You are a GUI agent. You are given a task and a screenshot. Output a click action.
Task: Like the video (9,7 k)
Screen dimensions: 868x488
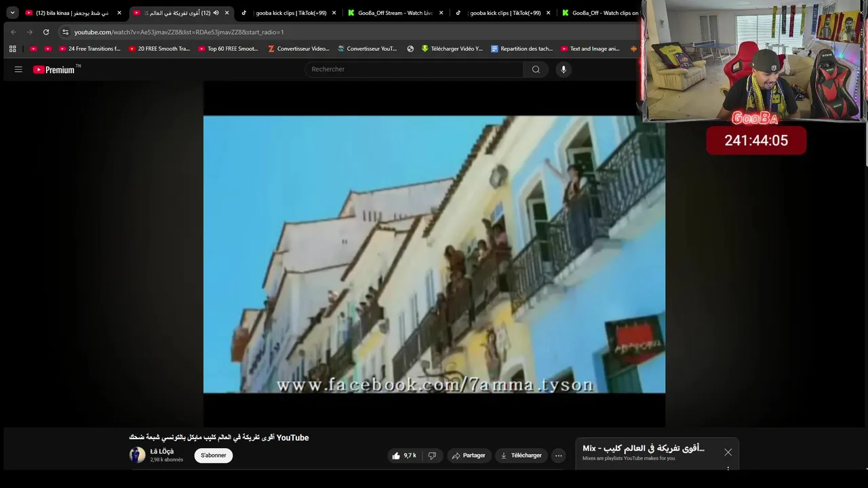404,455
